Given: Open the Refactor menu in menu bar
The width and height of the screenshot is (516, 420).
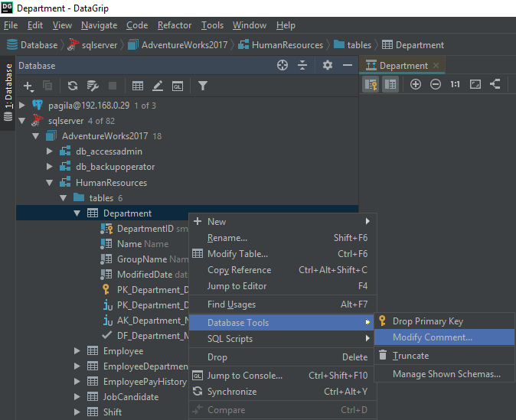Looking at the screenshot, I should [175, 25].
